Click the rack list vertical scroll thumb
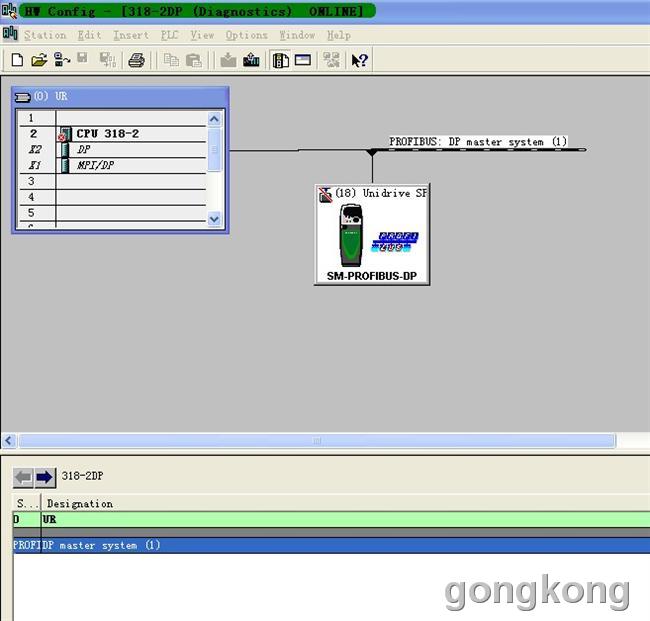 coord(214,150)
